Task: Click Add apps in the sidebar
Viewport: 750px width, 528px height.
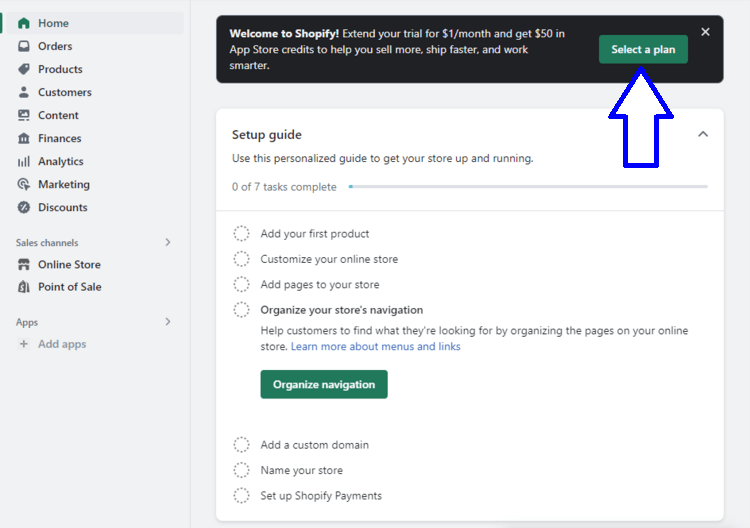Action: coord(62,344)
